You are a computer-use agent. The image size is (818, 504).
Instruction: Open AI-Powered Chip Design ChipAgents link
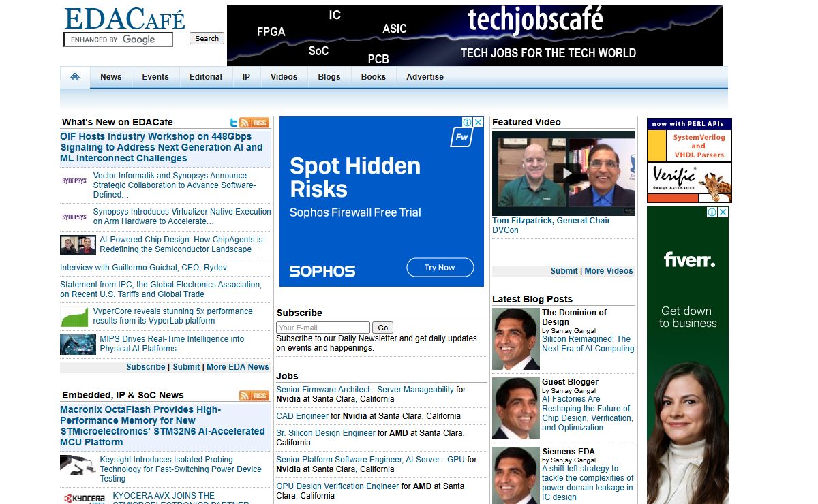(x=181, y=245)
